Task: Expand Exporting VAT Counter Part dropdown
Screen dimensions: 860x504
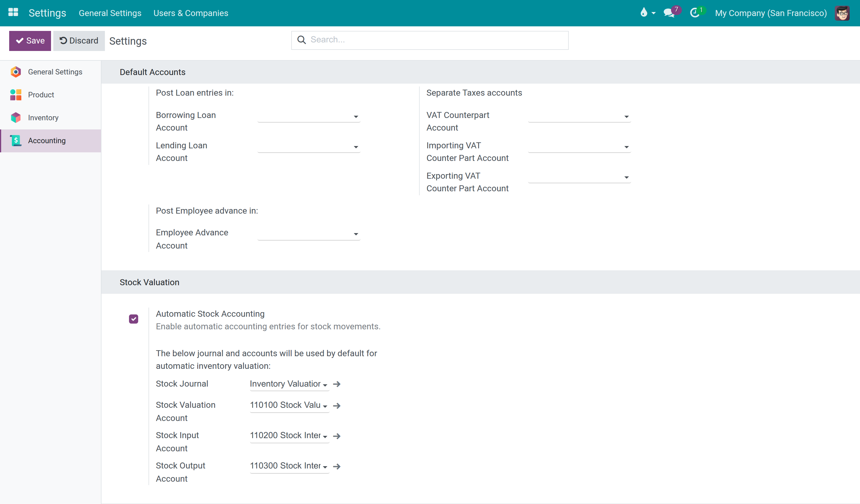Action: tap(579, 177)
